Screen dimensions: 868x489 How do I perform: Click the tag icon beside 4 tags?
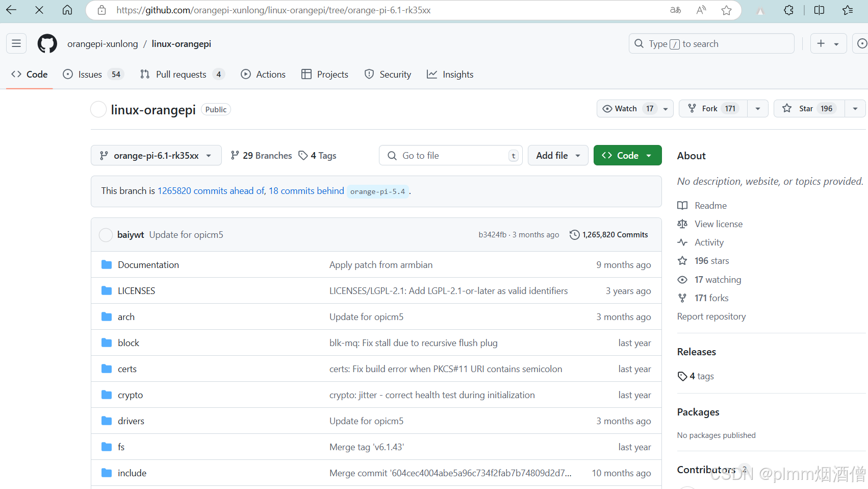coord(682,376)
